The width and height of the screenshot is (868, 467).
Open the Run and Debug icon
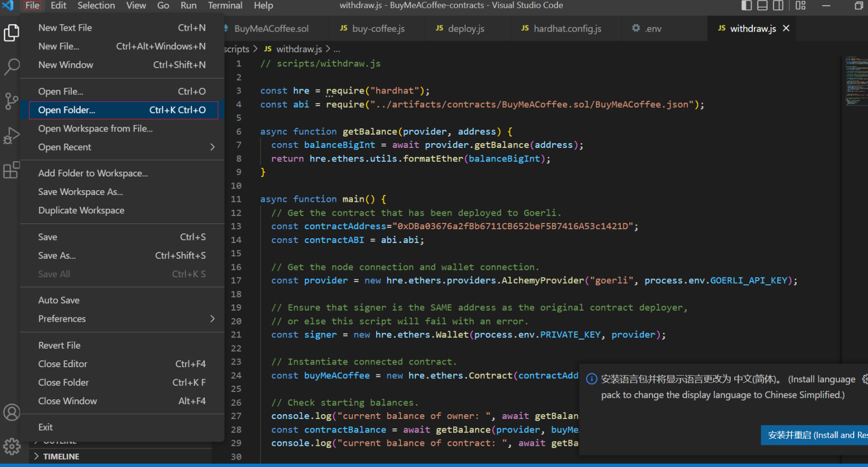(x=11, y=136)
